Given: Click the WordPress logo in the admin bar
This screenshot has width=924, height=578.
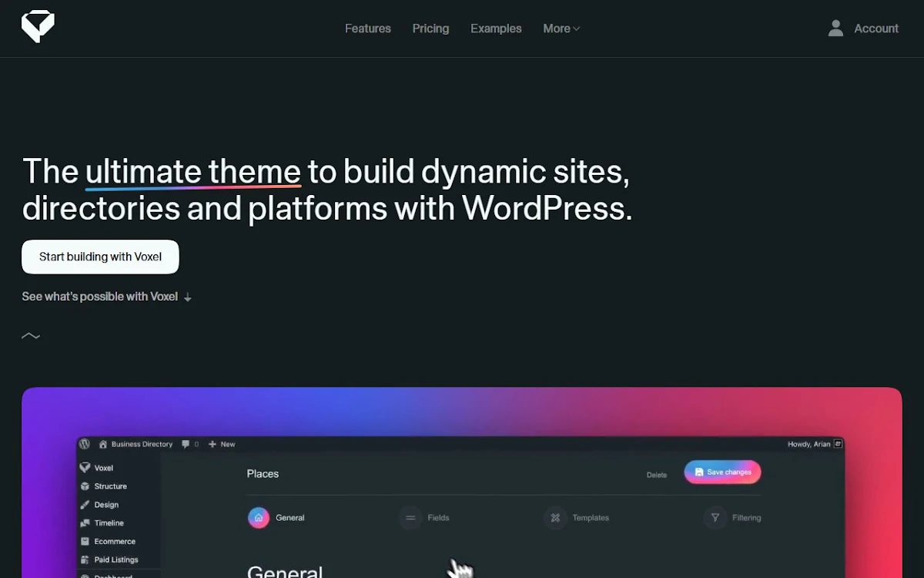Looking at the screenshot, I should pos(85,444).
